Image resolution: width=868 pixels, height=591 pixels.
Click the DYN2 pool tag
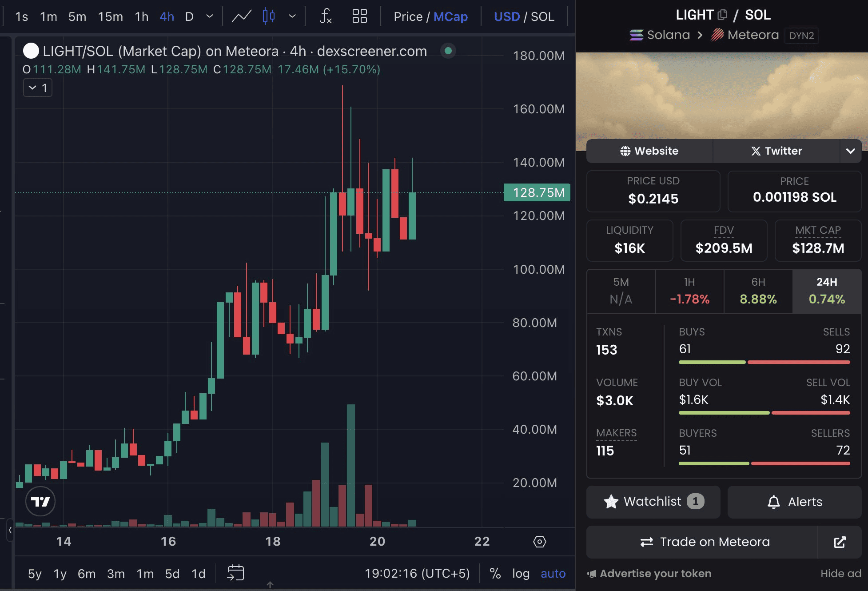click(x=801, y=36)
